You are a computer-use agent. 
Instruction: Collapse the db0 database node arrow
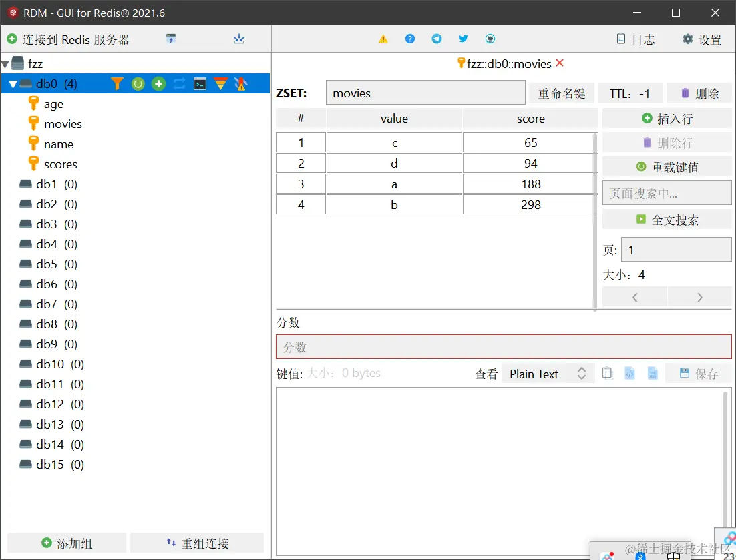point(13,84)
